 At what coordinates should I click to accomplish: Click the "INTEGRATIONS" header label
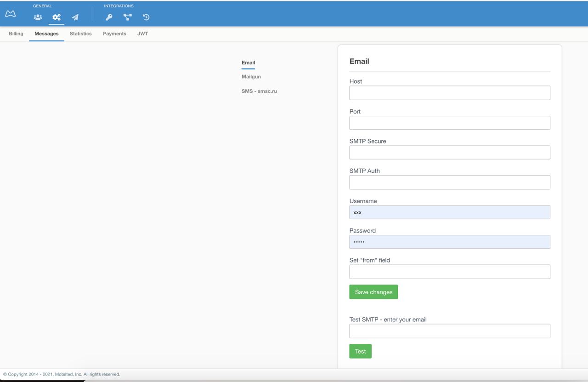119,6
